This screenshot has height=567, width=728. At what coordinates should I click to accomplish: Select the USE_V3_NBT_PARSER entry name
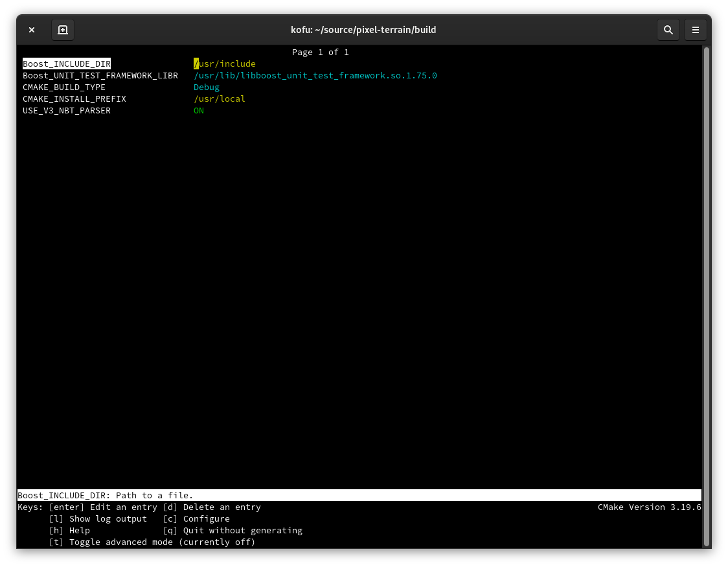[x=67, y=111]
